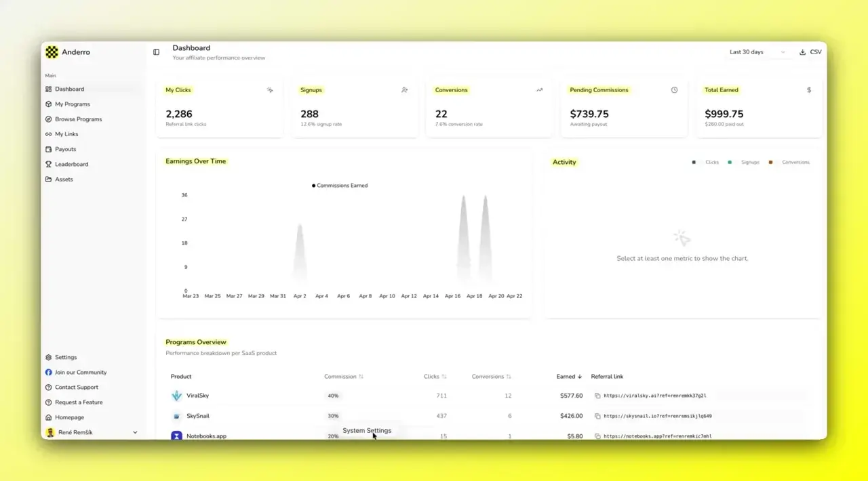Click the Apr 18 commission spike on chart
Image resolution: width=868 pixels, height=481 pixels.
485,238
